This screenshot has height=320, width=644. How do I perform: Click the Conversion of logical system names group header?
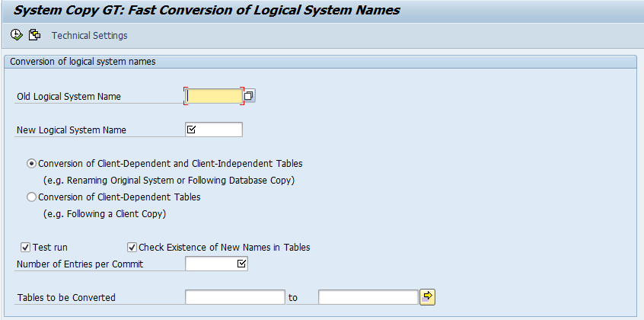pyautogui.click(x=84, y=61)
